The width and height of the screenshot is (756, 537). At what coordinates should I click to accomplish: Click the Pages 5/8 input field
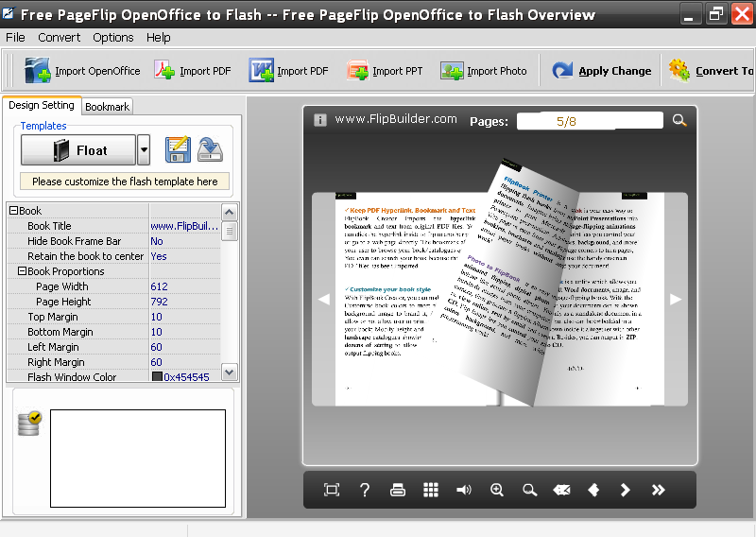point(590,121)
